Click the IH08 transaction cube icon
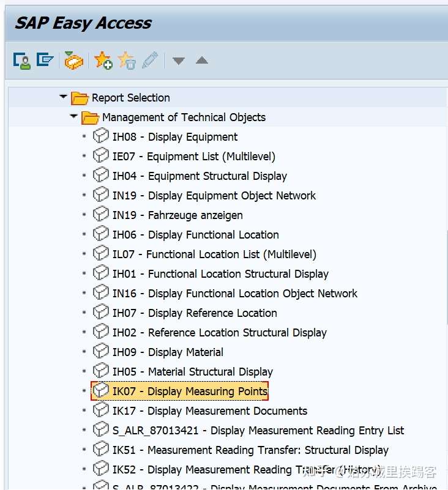Screen dimensions: 448x490 100,136
